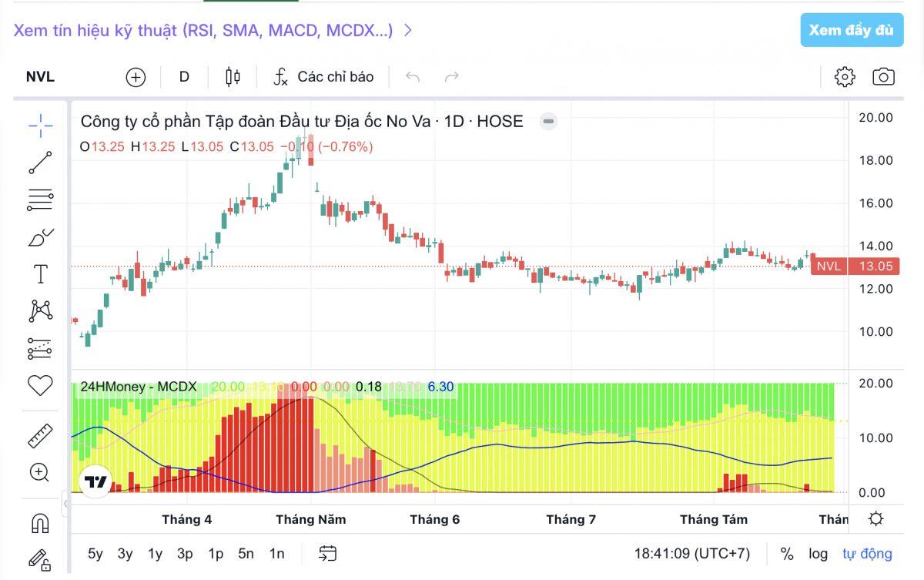924x580 pixels.
Task: Toggle tự động auto scale
Action: click(867, 553)
